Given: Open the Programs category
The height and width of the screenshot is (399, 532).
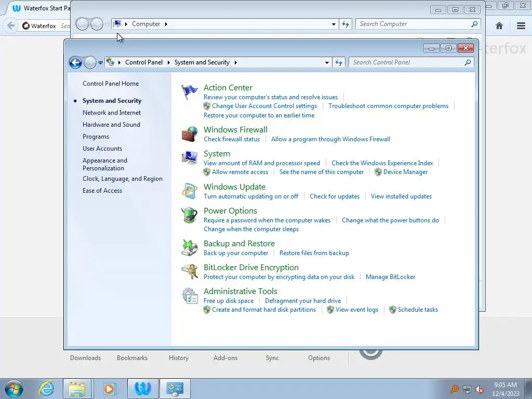Looking at the screenshot, I should coord(96,137).
